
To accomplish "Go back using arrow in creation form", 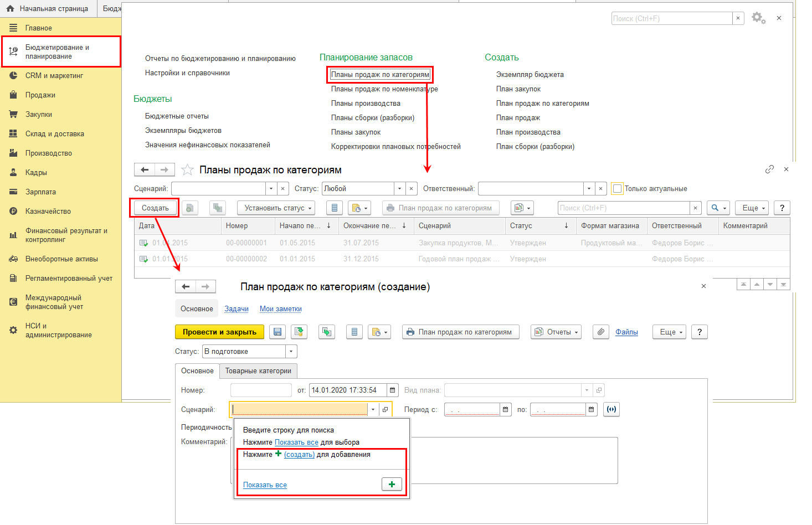I will [186, 286].
